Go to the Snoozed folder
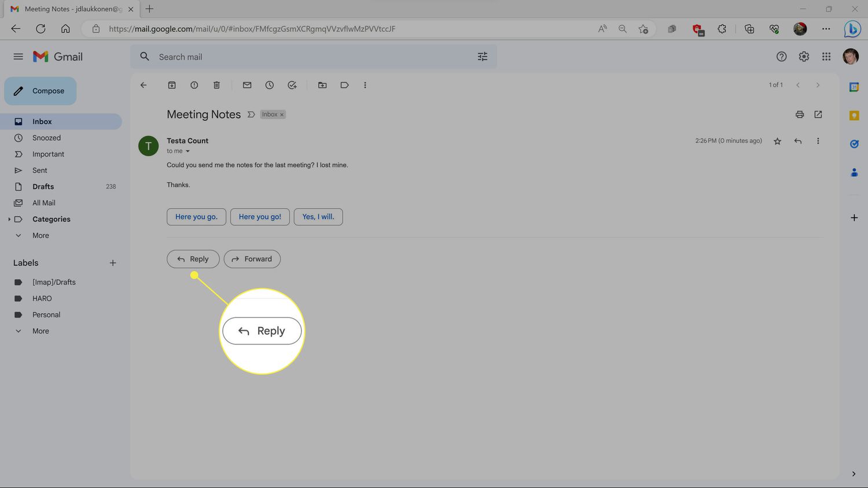This screenshot has width=868, height=488. tap(46, 138)
